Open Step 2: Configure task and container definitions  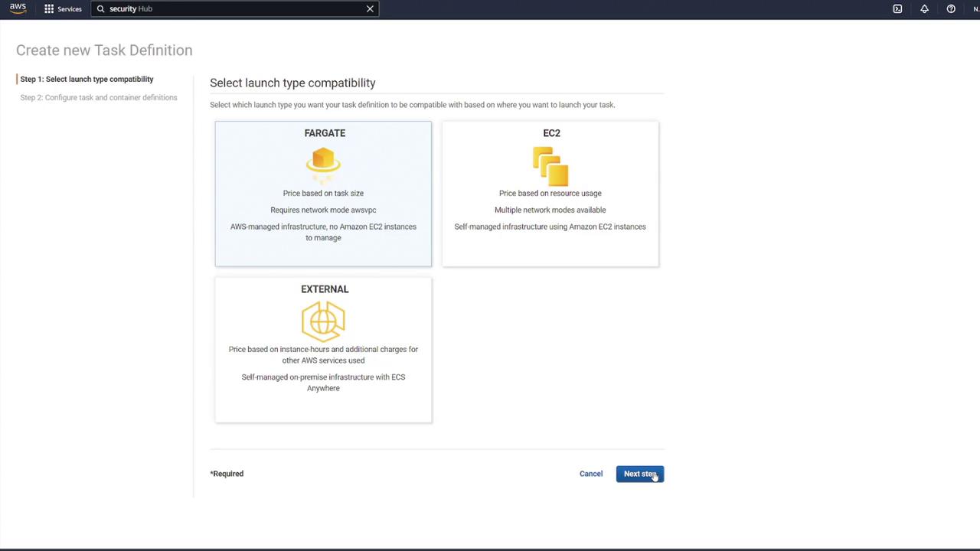click(x=99, y=98)
